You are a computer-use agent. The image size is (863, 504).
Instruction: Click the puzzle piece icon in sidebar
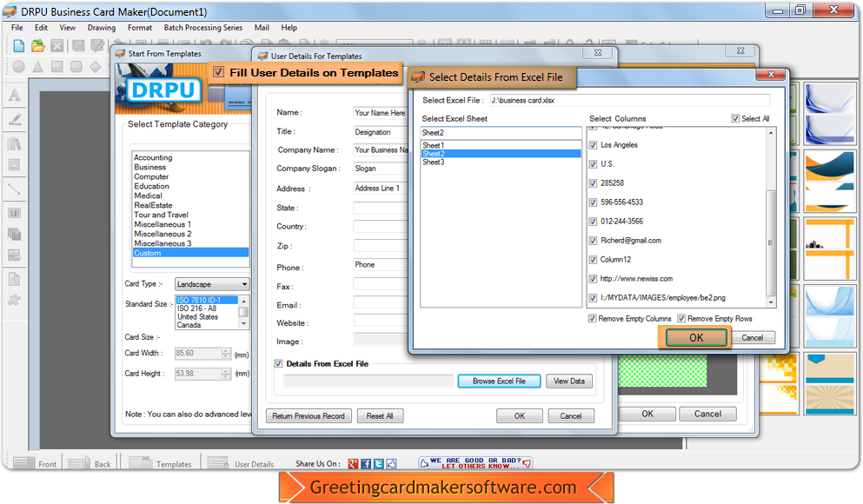(14, 300)
